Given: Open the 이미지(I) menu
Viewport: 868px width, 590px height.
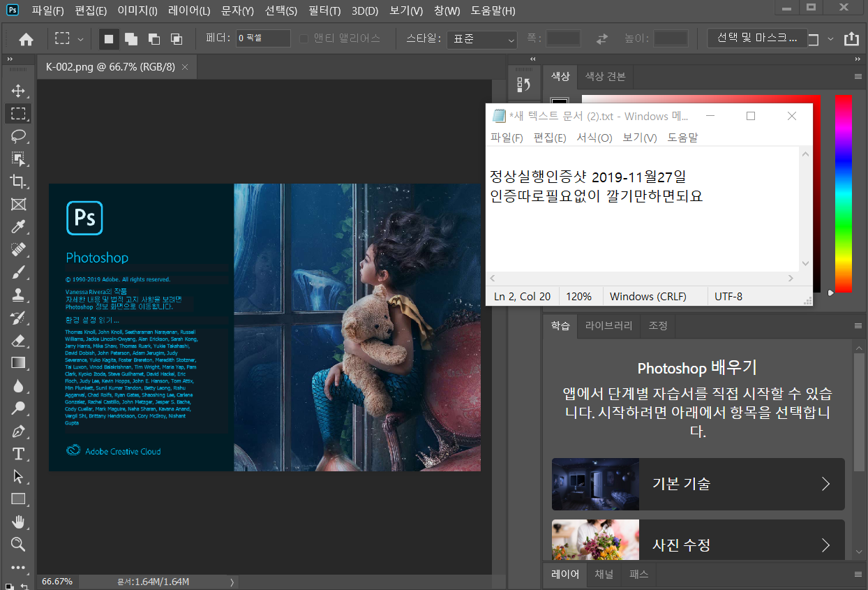Looking at the screenshot, I should point(138,11).
